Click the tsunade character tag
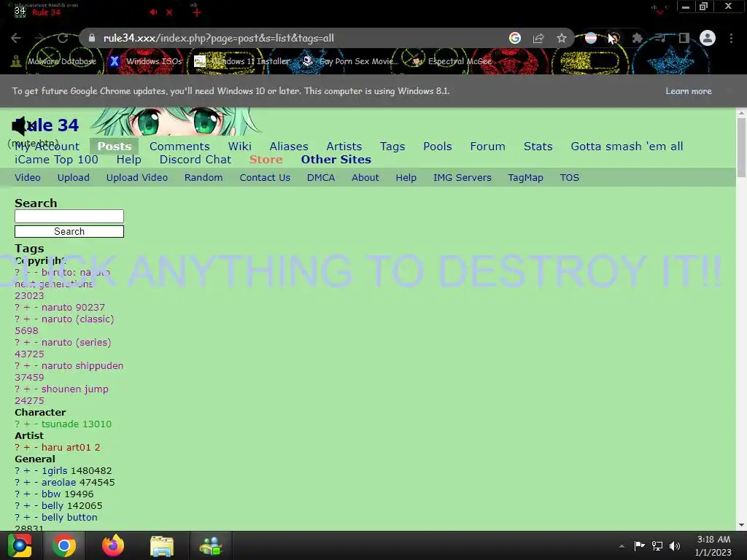This screenshot has height=560, width=747. 61,424
